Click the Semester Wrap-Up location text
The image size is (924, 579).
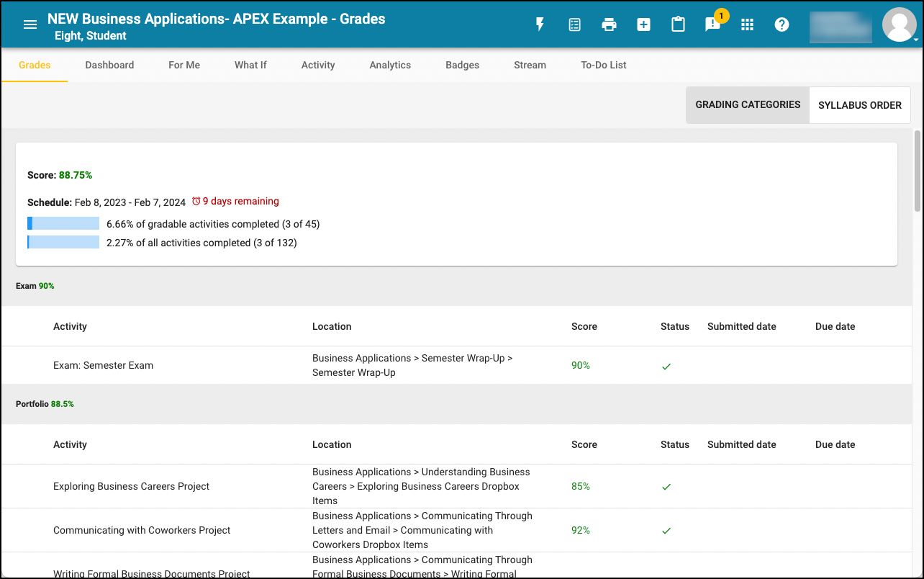tap(412, 365)
